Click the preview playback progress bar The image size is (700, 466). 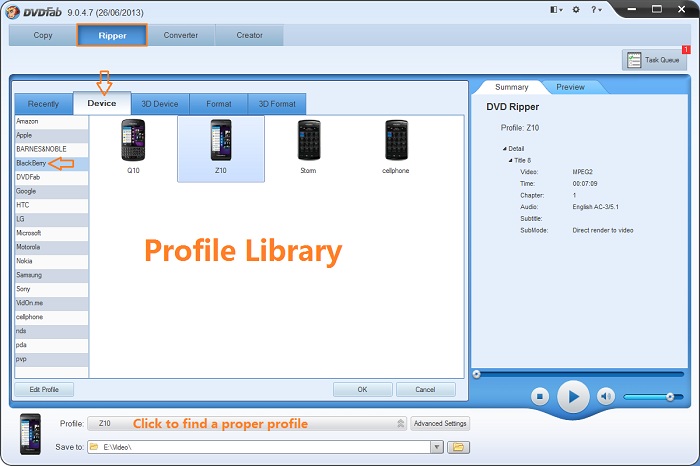pos(579,374)
